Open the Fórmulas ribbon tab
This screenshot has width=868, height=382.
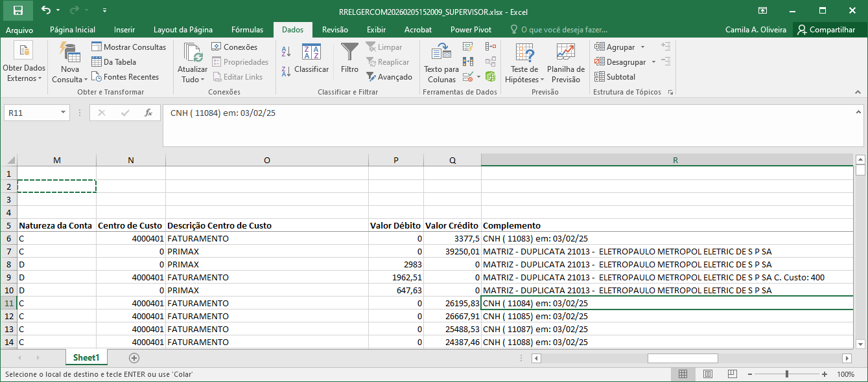point(247,30)
